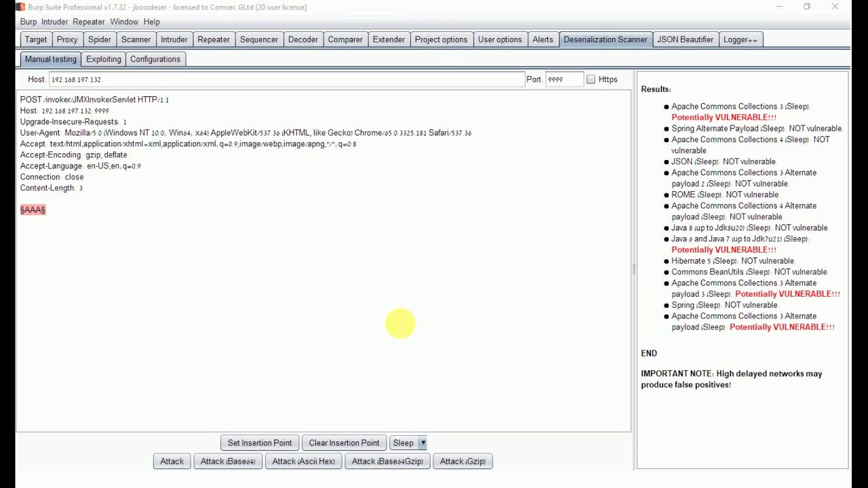Minimize the Burp Suite window
Viewport: 868px width, 488px height.
(x=779, y=7)
